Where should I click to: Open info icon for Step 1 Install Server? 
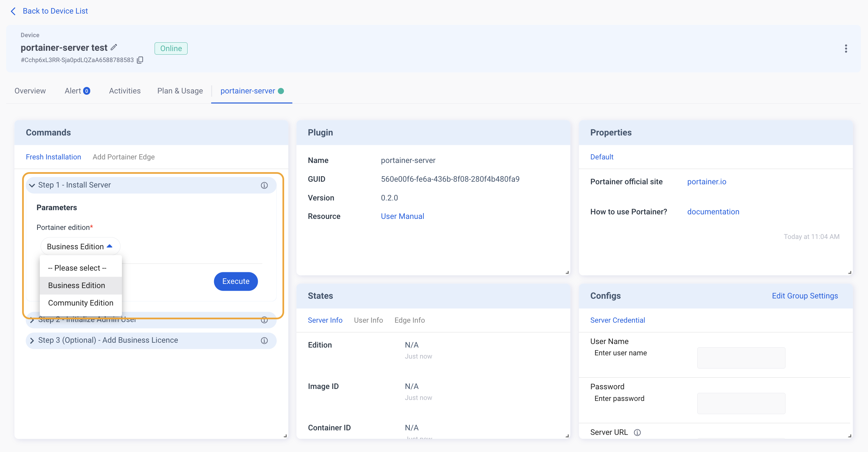264,185
